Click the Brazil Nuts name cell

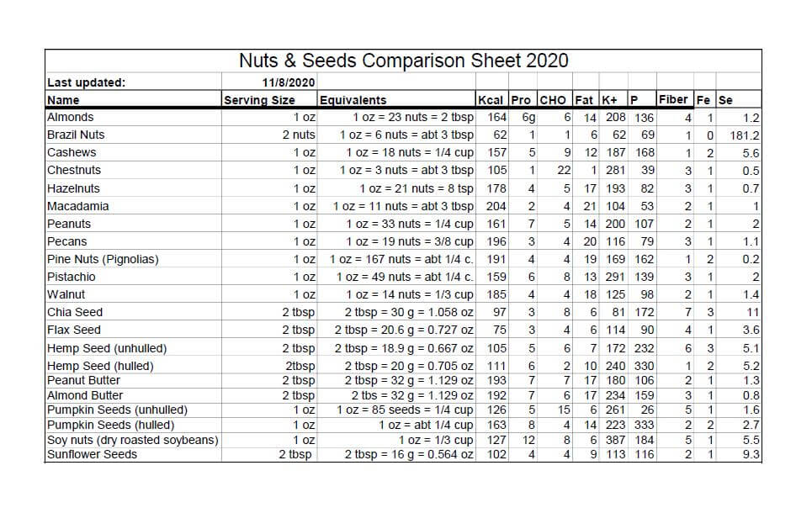(76, 135)
